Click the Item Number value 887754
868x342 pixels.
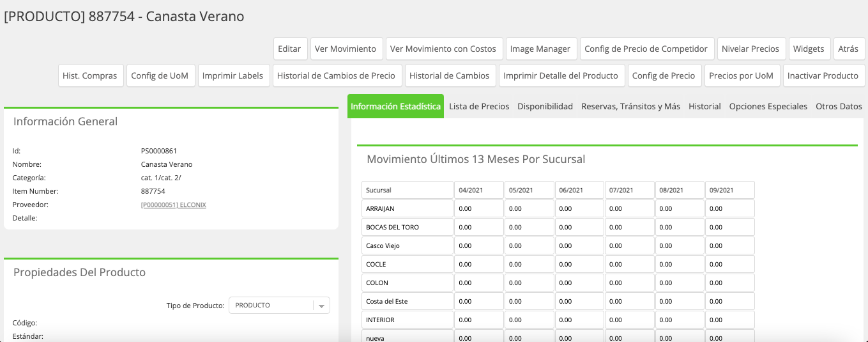click(x=153, y=191)
